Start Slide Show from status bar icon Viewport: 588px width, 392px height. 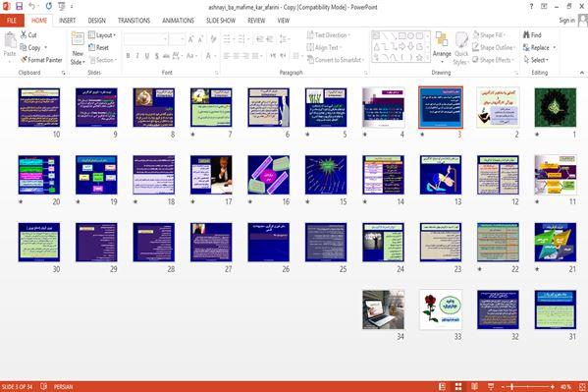click(491, 386)
